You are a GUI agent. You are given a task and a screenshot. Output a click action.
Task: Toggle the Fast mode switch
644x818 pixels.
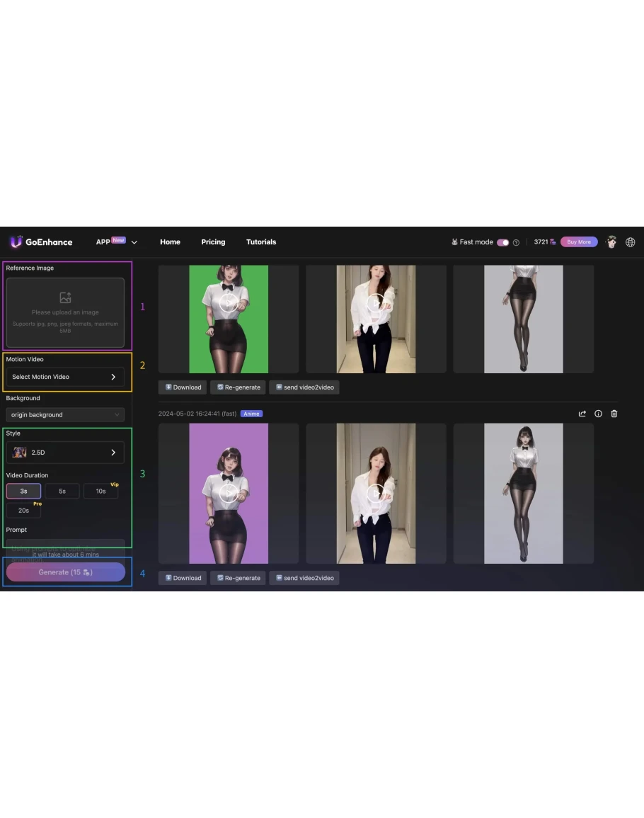pos(502,242)
